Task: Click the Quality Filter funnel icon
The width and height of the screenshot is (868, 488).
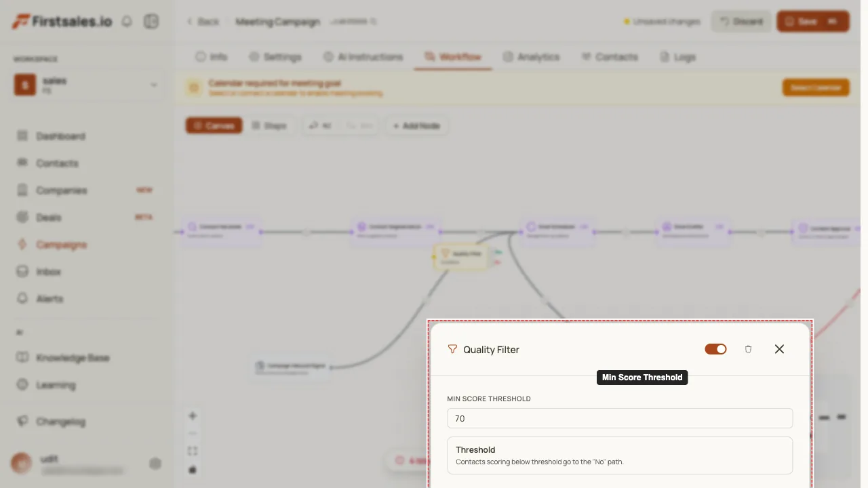Action: [452, 349]
